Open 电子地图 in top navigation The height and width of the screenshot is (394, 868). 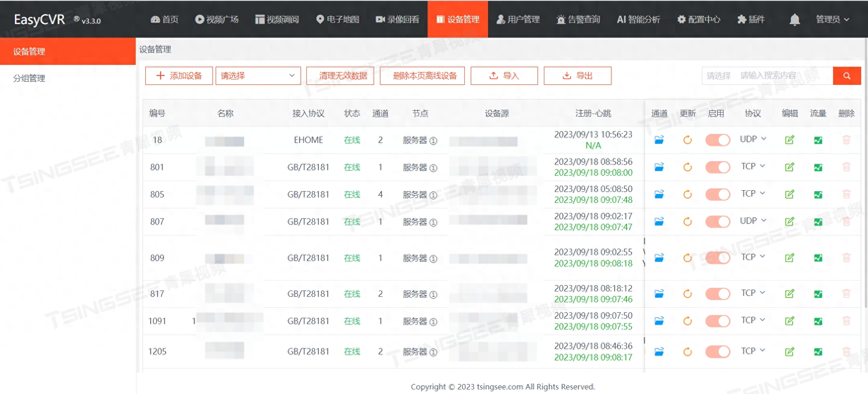click(x=337, y=20)
